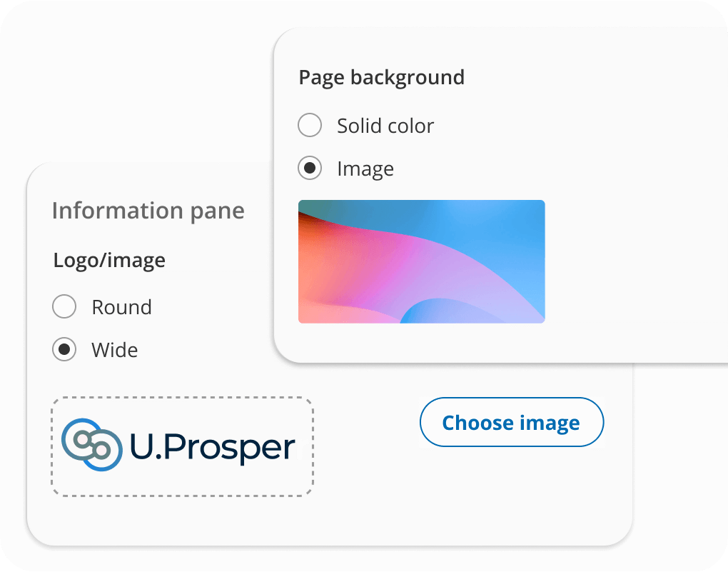Screen dimensions: 728x572
Task: Select the gradient background image preview
Action: pos(421,261)
